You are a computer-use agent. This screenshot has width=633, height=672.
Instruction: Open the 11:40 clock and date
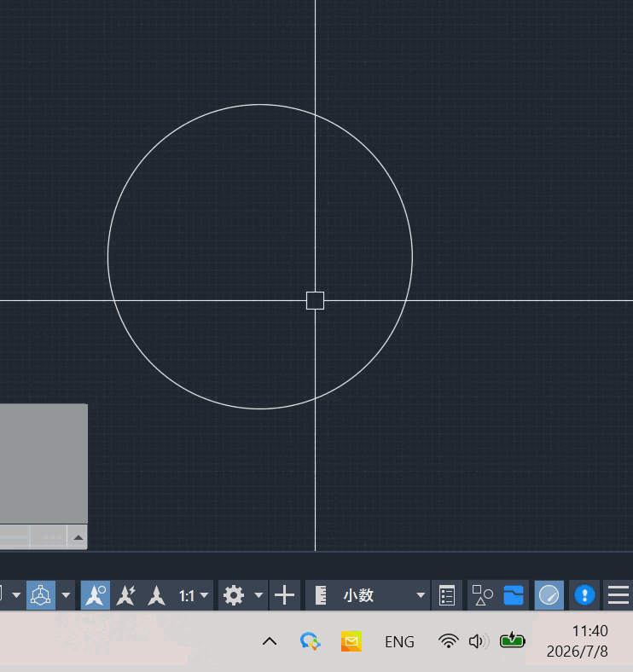click(x=578, y=641)
